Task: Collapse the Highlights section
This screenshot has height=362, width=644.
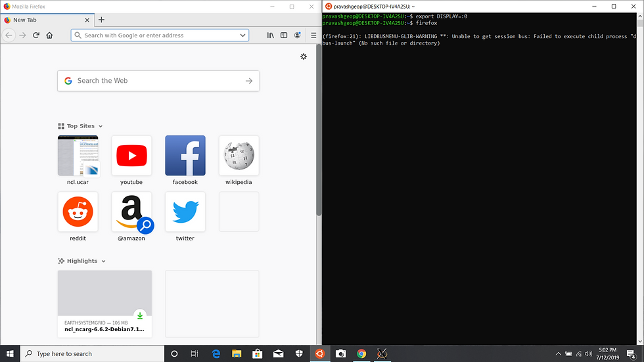Action: pyautogui.click(x=81, y=261)
